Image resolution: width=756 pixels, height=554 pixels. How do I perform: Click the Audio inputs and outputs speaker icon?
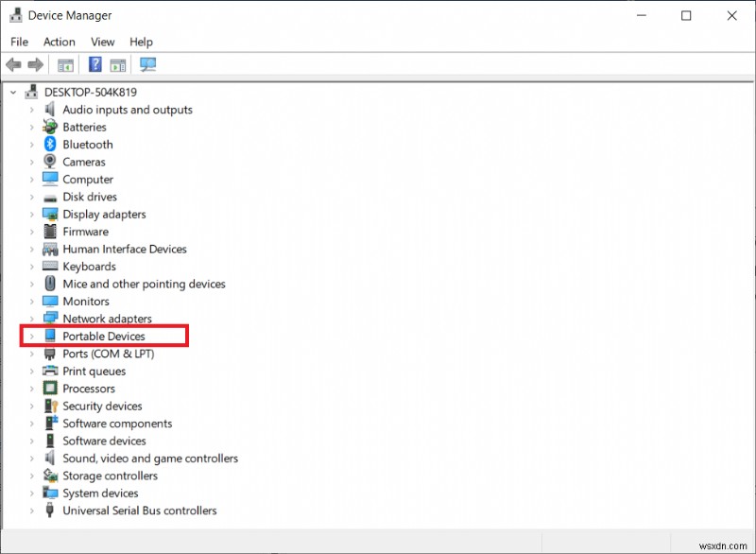pos(50,110)
